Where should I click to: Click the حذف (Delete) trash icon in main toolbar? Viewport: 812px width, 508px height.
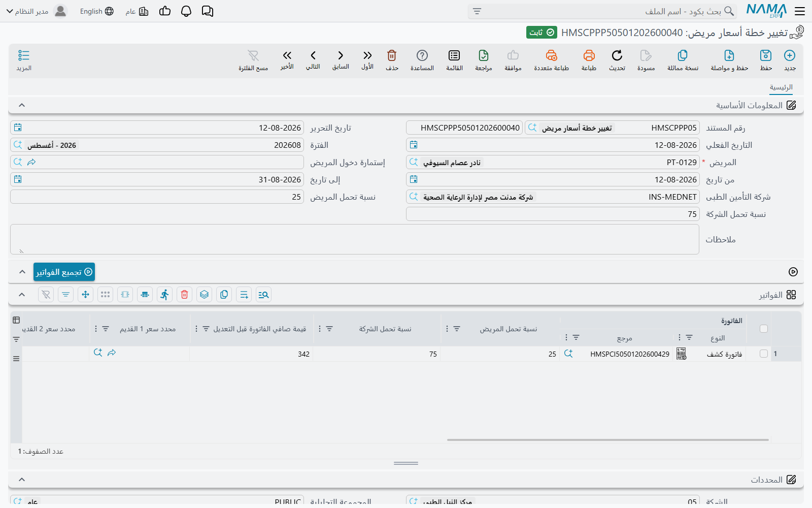[392, 55]
